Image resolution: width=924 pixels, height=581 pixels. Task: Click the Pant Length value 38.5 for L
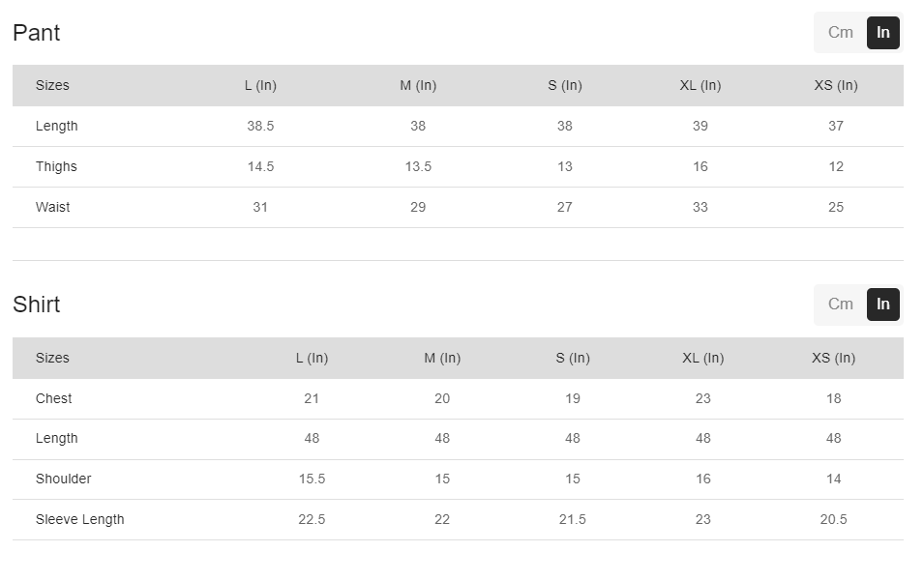pyautogui.click(x=260, y=126)
